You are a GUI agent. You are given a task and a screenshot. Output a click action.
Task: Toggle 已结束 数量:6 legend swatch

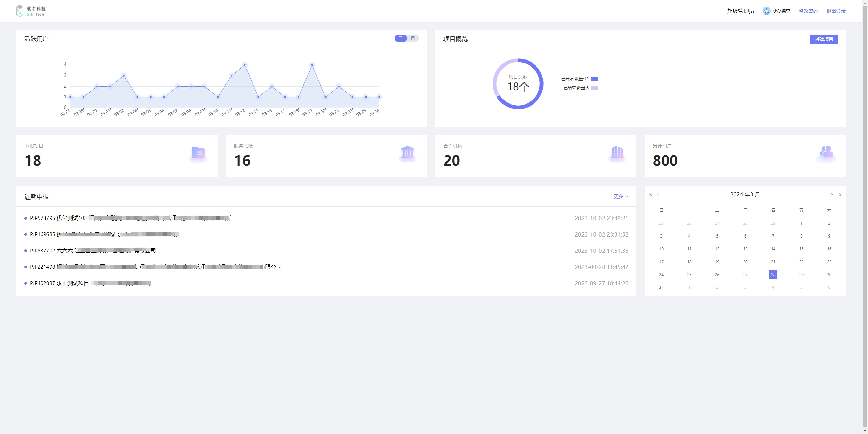pyautogui.click(x=594, y=88)
